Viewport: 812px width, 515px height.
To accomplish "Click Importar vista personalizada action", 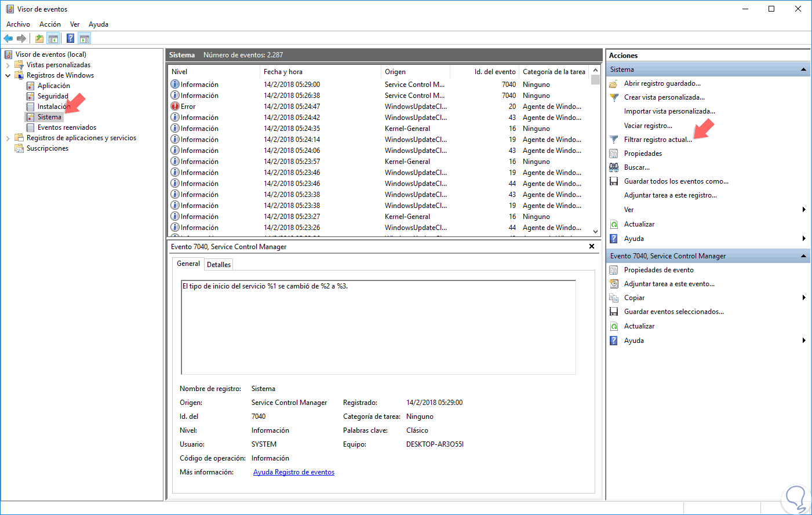I will pyautogui.click(x=669, y=111).
